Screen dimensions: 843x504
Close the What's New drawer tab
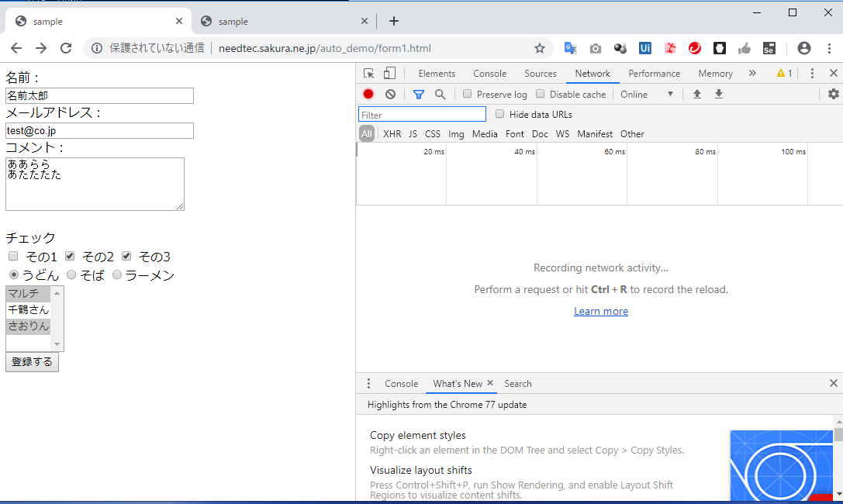tap(490, 383)
